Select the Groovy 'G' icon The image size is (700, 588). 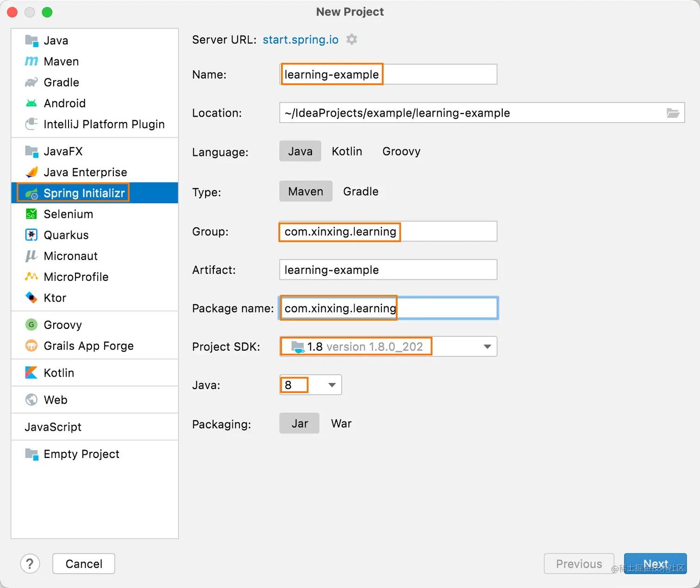click(x=31, y=325)
